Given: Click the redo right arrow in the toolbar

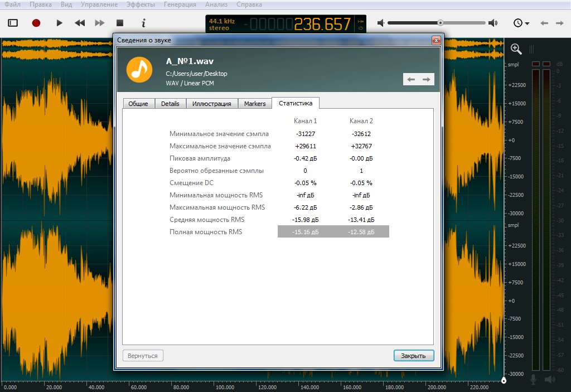Looking at the screenshot, I should pyautogui.click(x=560, y=23).
